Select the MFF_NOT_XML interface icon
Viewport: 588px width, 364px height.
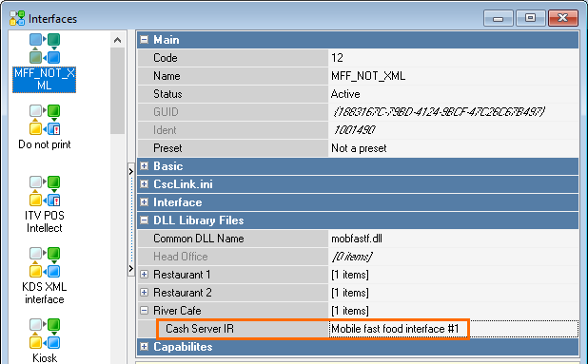45,48
